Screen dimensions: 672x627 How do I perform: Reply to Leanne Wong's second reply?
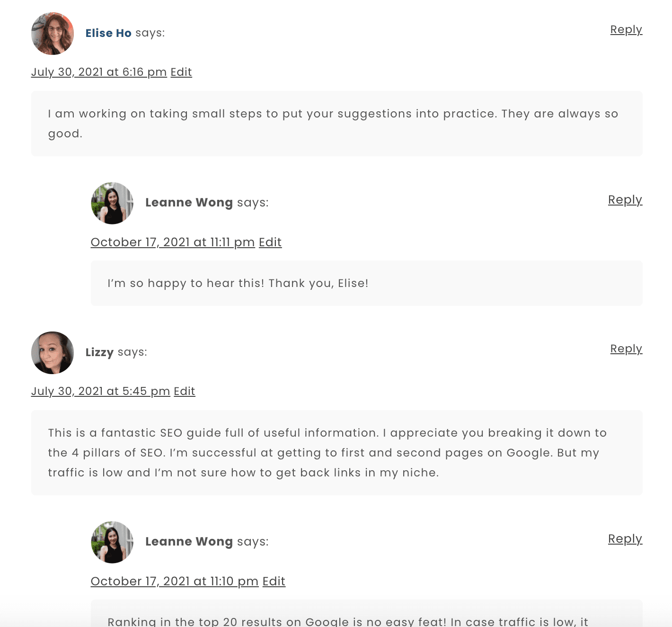625,539
